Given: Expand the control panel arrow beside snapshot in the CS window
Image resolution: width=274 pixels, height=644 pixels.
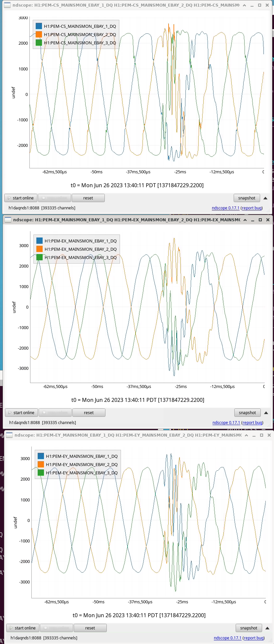Looking at the screenshot, I should (x=265, y=198).
